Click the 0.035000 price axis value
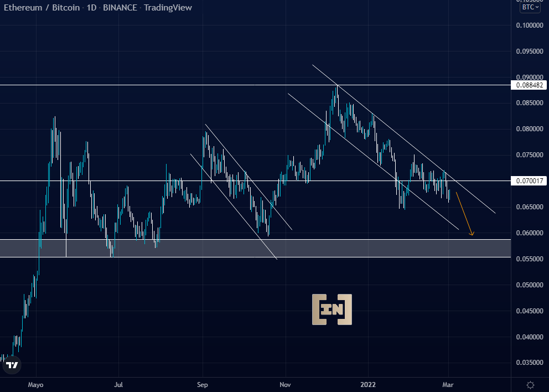This screenshot has height=392, width=549. coord(530,363)
